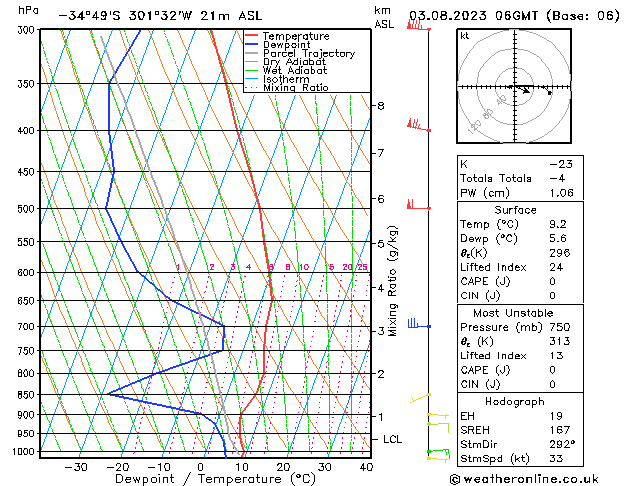Viewport: 629px width, 486px height.
Task: Click the weatheronline.co.uk copyright text
Action: 524,479
